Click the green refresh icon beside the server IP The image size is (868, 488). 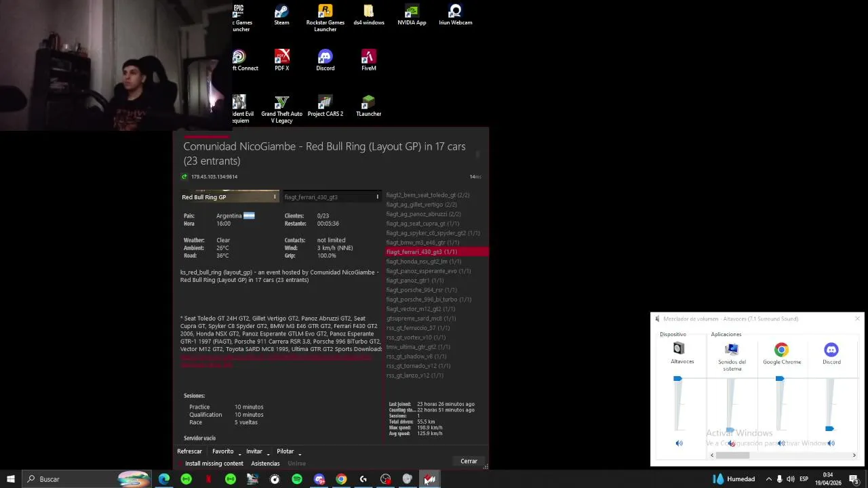click(184, 176)
